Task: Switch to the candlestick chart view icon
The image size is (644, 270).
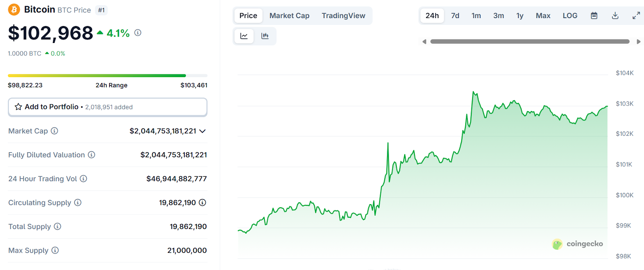Action: [x=265, y=36]
